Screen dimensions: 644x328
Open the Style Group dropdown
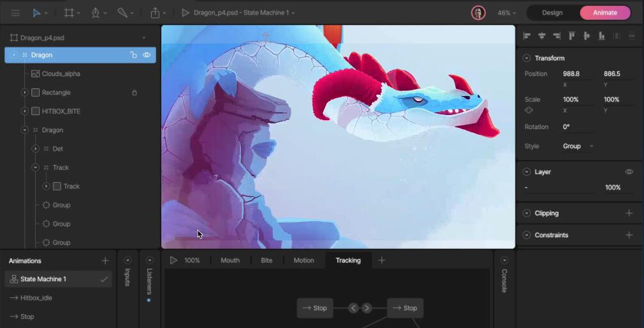tap(578, 146)
